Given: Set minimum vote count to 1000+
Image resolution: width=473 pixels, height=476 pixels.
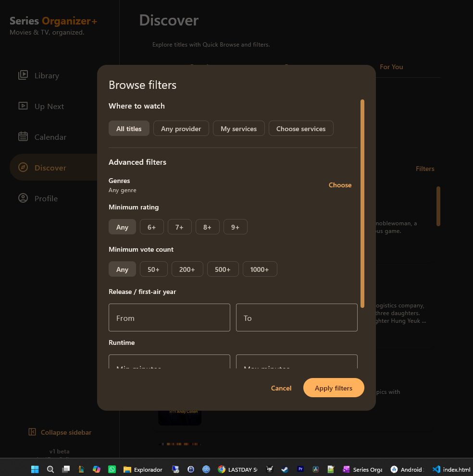Looking at the screenshot, I should point(260,269).
